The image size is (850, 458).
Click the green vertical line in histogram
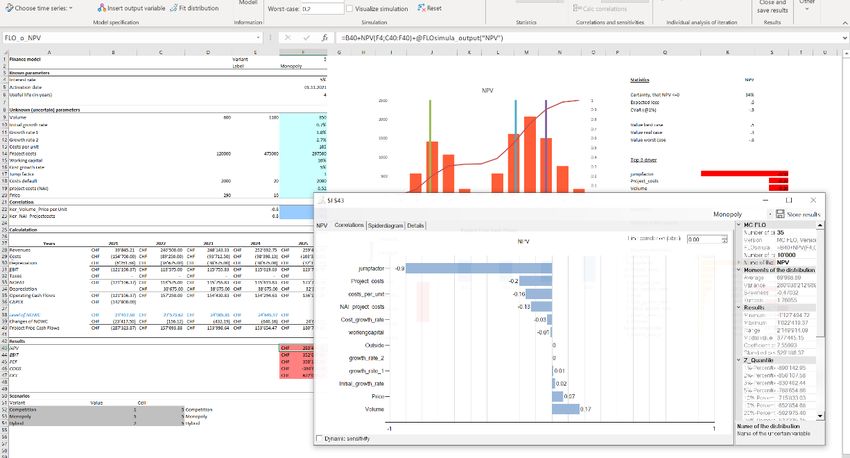(x=430, y=146)
